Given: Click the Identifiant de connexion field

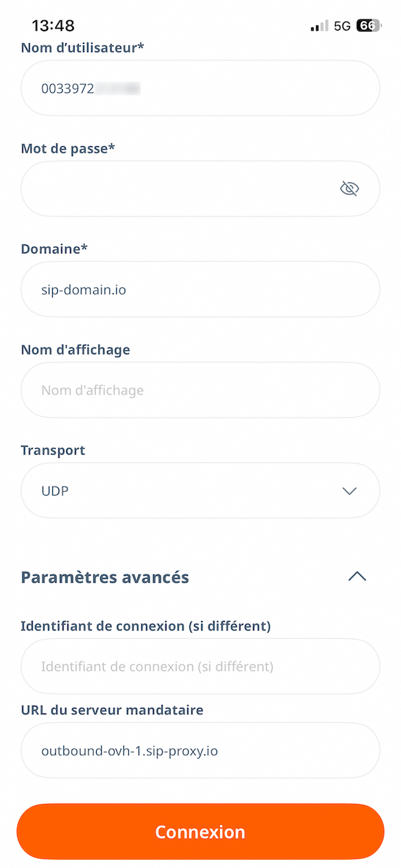Looking at the screenshot, I should 200,666.
